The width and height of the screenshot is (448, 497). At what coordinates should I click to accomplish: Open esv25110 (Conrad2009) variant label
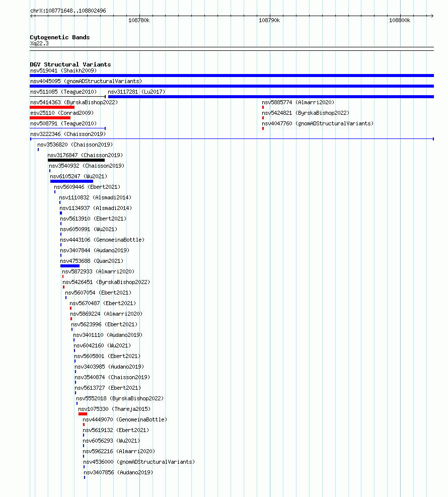[x=62, y=113]
